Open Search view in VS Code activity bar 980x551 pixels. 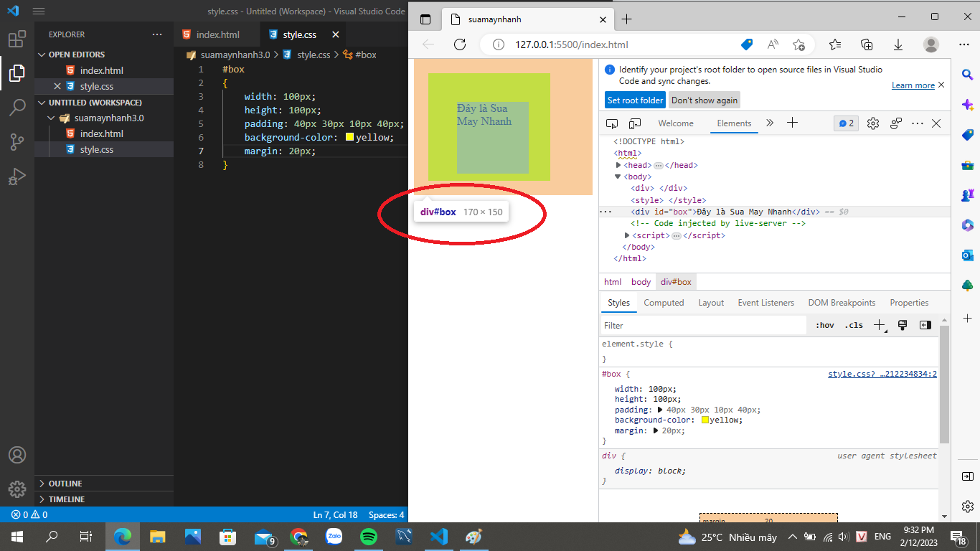17,108
